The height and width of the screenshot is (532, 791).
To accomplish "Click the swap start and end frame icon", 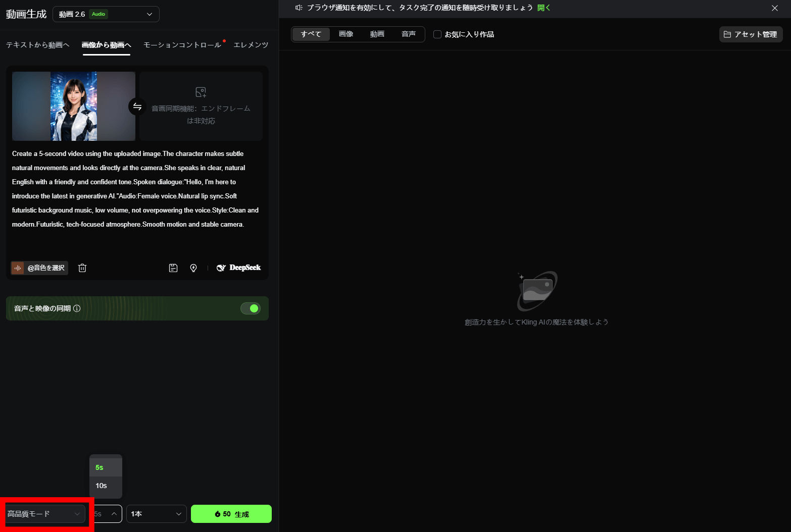I will point(137,107).
